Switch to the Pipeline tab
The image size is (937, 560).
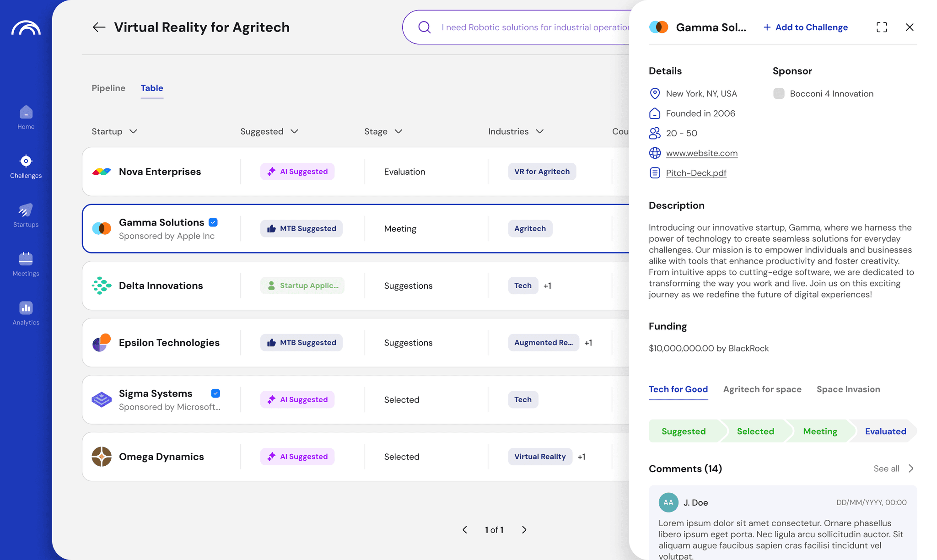[108, 88]
